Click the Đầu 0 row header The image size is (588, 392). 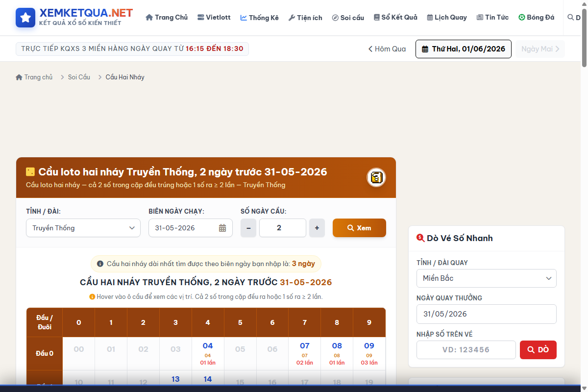pyautogui.click(x=45, y=353)
